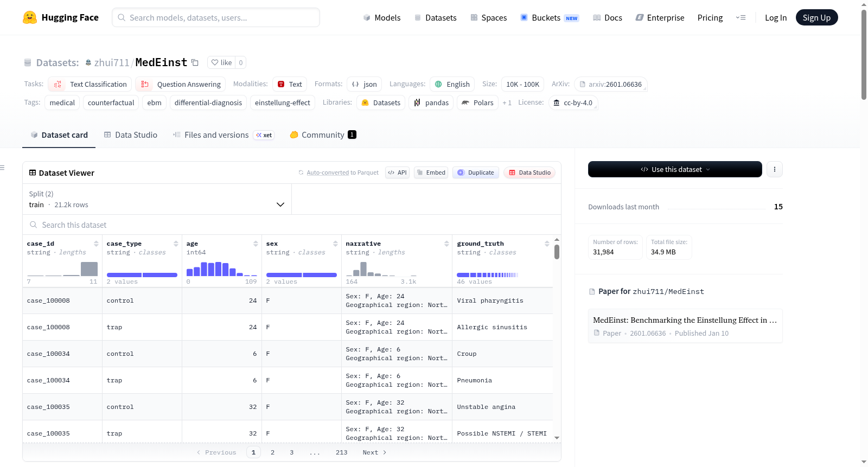868x467 pixels.
Task: Click the json format tag
Action: coord(364,84)
